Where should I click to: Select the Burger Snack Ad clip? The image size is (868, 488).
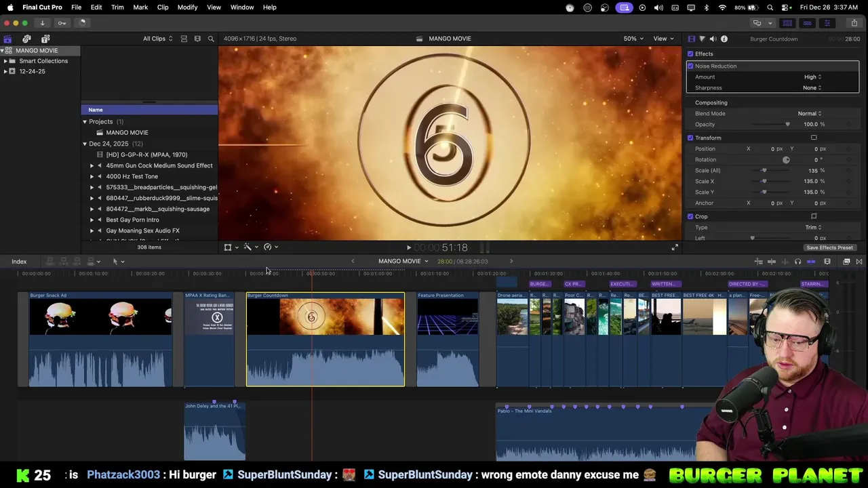tap(100, 339)
